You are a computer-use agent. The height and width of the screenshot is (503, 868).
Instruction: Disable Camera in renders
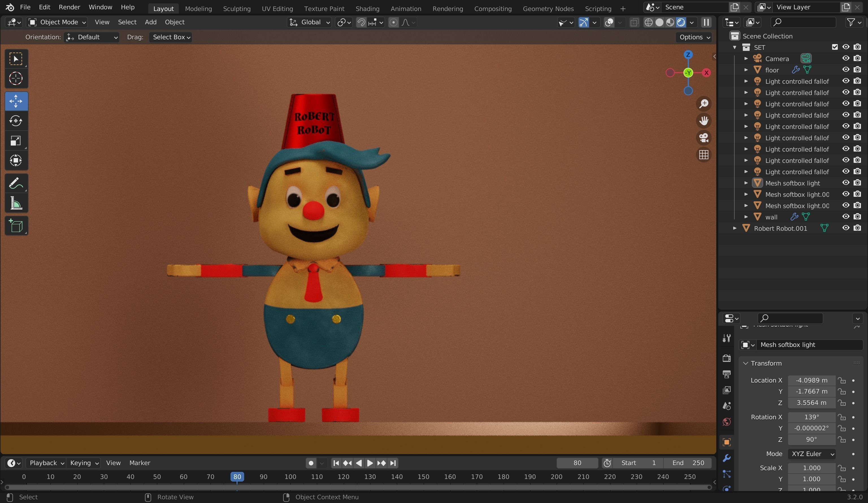857,58
